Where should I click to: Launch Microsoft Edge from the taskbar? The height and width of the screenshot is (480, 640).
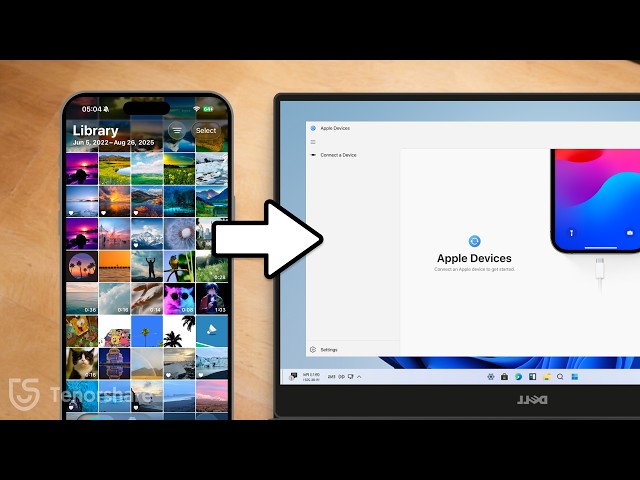(518, 377)
